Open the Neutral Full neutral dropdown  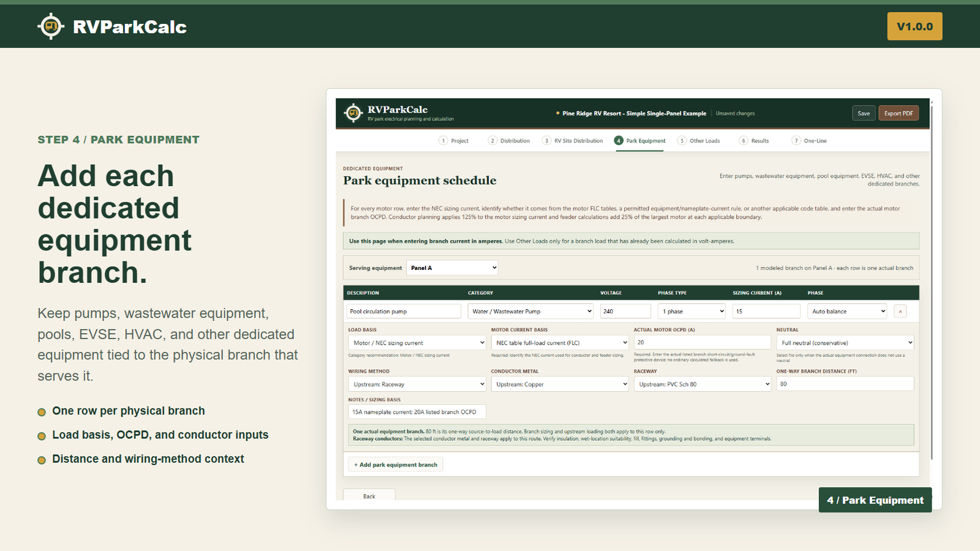click(845, 342)
